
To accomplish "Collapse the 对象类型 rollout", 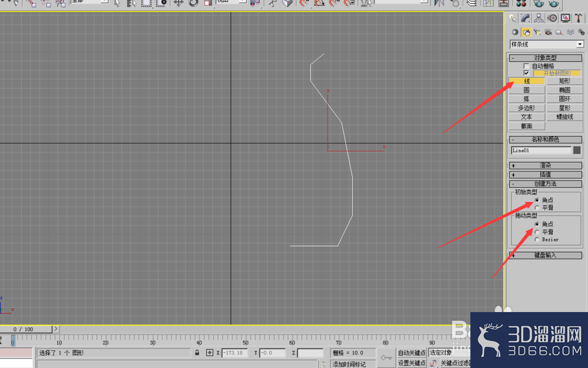I will [545, 58].
